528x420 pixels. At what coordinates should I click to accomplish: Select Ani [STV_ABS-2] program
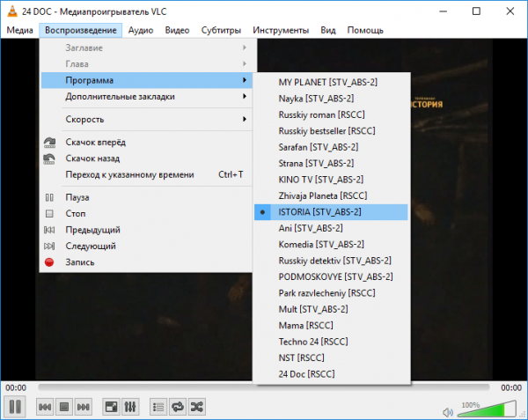(x=331, y=228)
